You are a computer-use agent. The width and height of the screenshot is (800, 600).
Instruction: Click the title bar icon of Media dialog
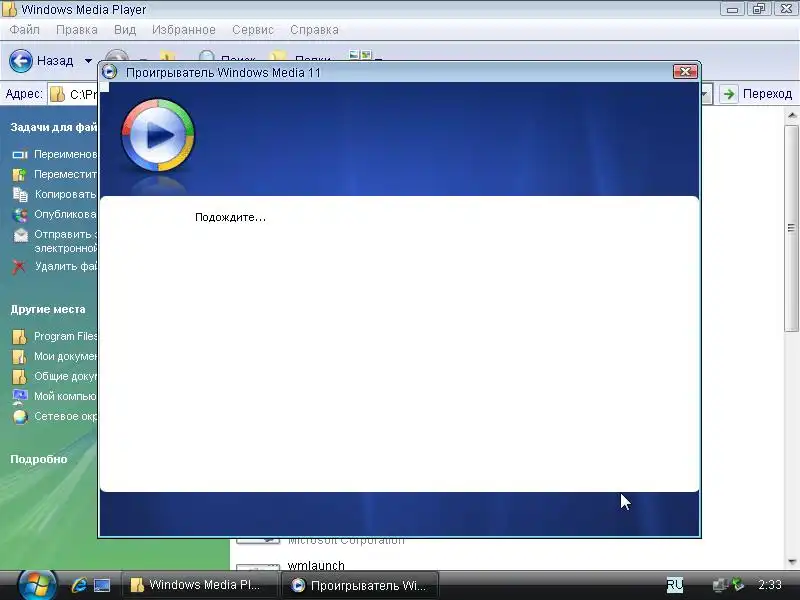(x=109, y=72)
